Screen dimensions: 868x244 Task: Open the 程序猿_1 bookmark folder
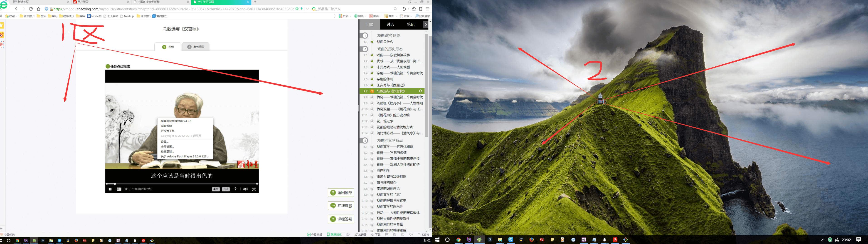[x=27, y=16]
